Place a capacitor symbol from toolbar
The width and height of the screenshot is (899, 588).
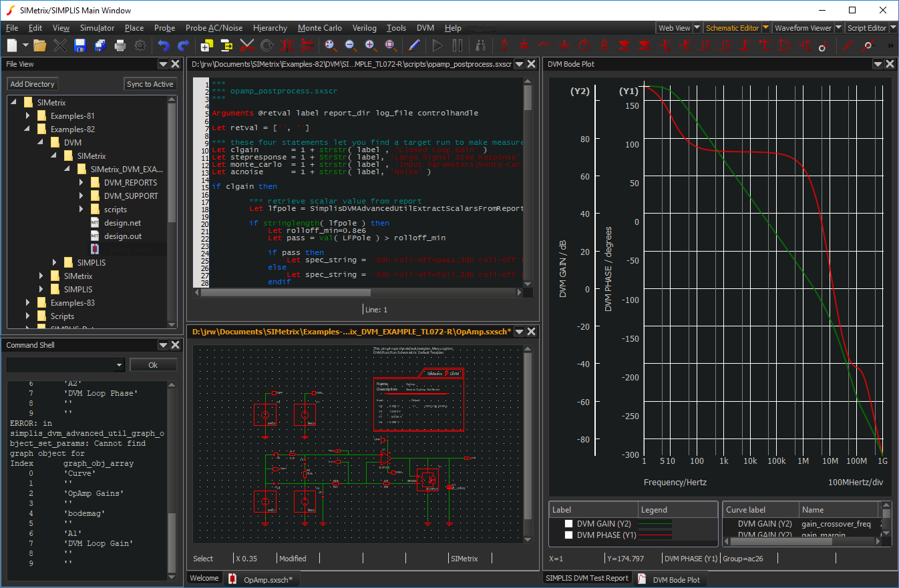[x=524, y=45]
